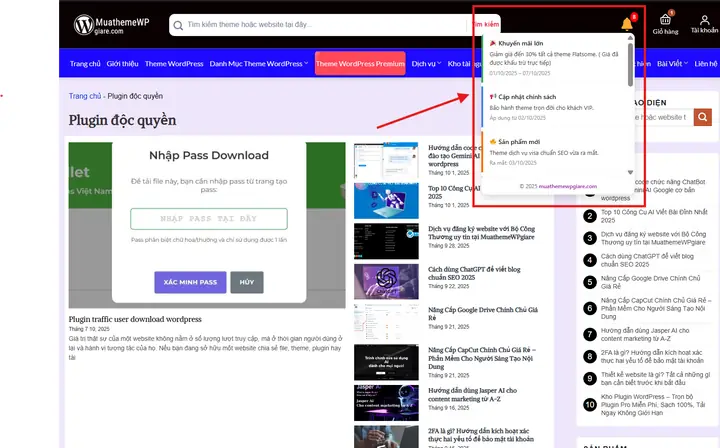Open sidebar Thiết kế website là gì link

coord(655,378)
